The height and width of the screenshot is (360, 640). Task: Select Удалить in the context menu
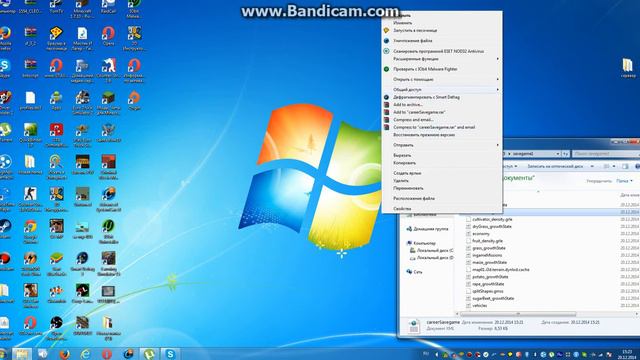pos(401,180)
